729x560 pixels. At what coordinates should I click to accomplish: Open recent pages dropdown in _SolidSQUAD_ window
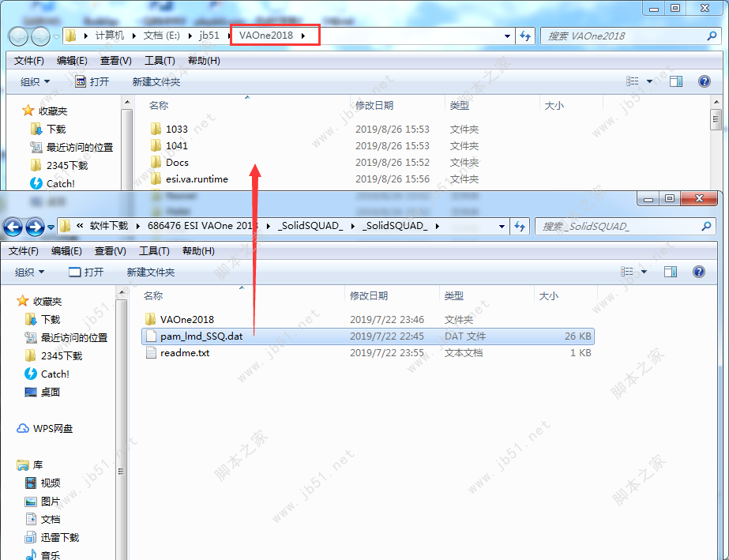pos(51,227)
